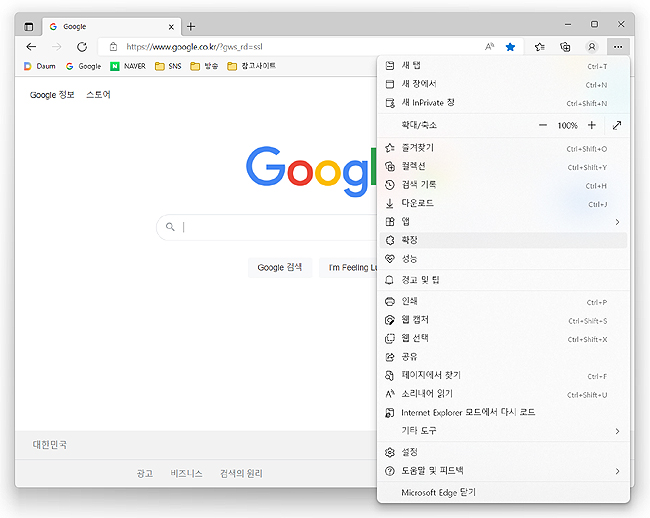
Task: Select 새 InPrivate 창 menu item
Action: coord(503,103)
